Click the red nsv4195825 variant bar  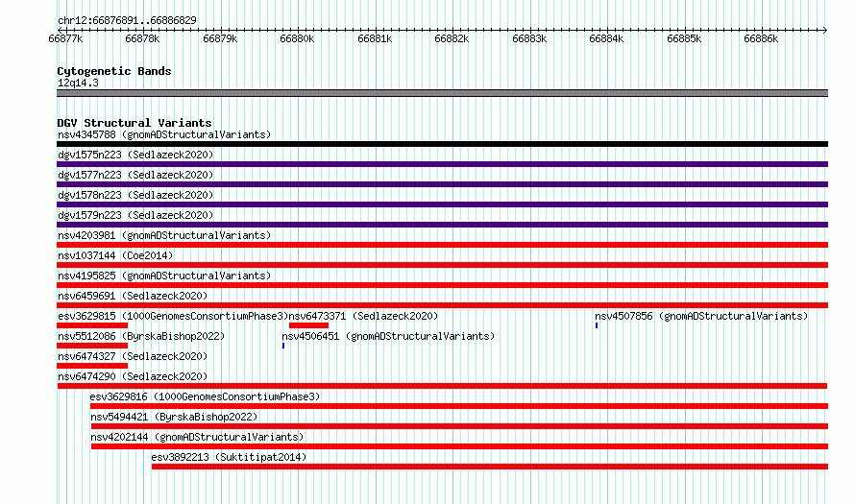click(442, 285)
